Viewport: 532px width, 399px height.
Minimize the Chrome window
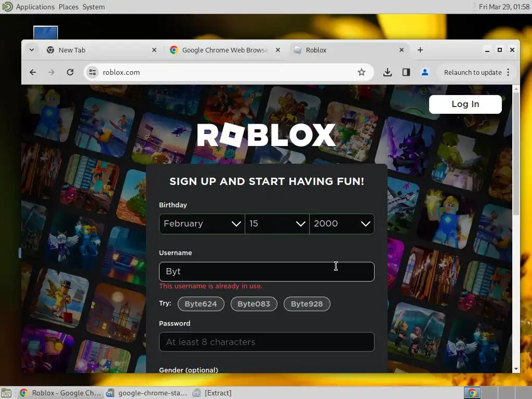point(487,50)
